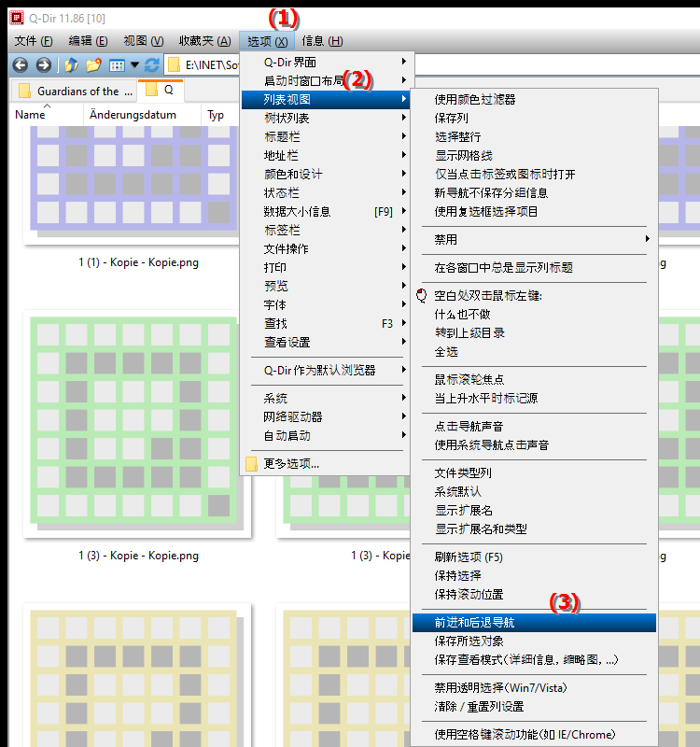This screenshot has width=700, height=747.
Task: Toggle 保存列 option
Action: tap(534, 118)
